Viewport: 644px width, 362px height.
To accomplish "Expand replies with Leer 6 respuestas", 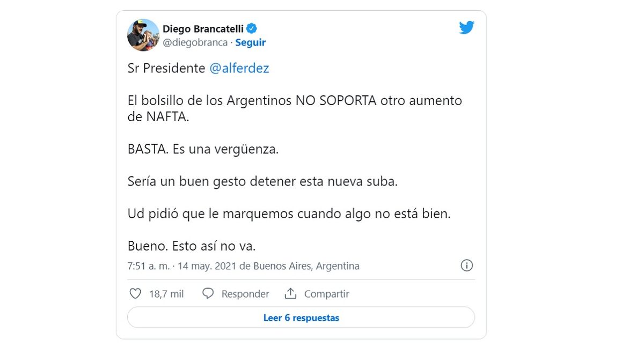I will (301, 317).
